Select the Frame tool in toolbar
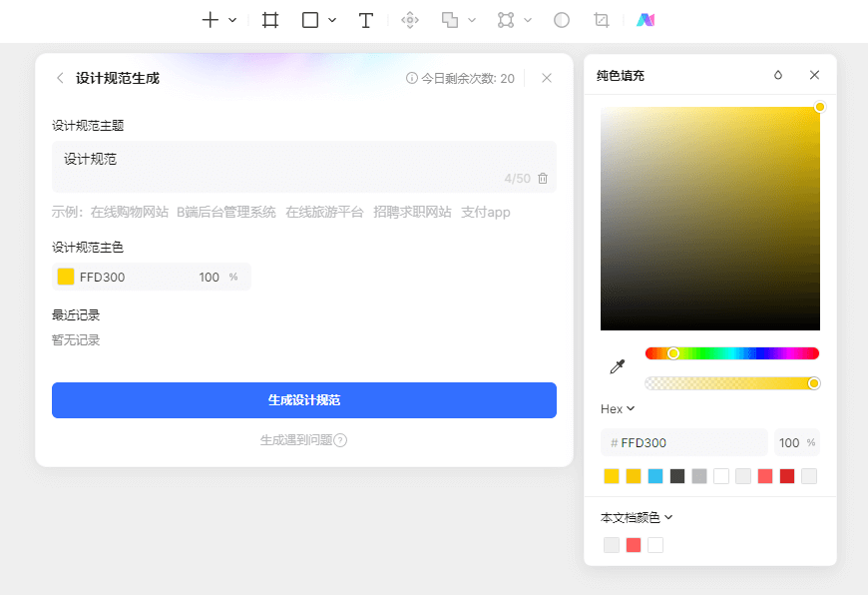The image size is (868, 595). pos(270,20)
